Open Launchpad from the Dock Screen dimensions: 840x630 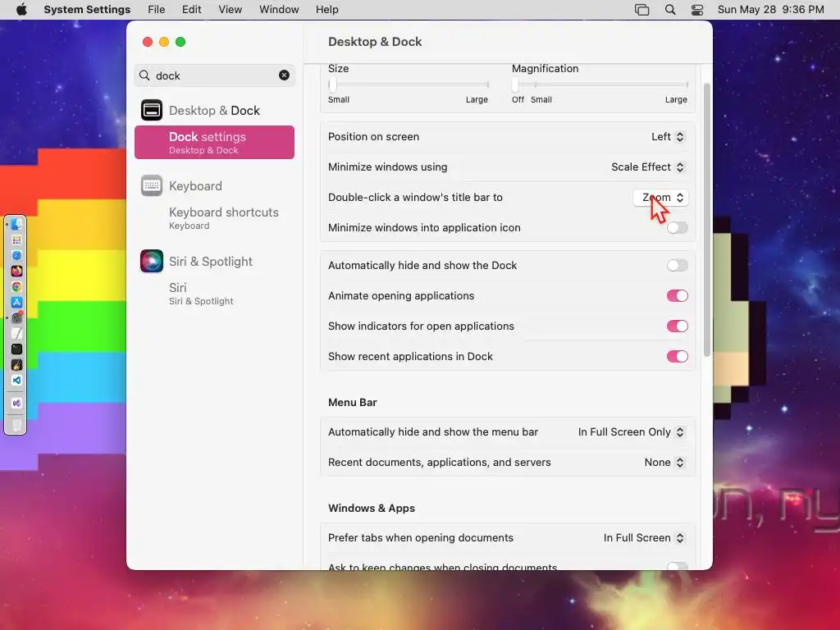coord(16,240)
